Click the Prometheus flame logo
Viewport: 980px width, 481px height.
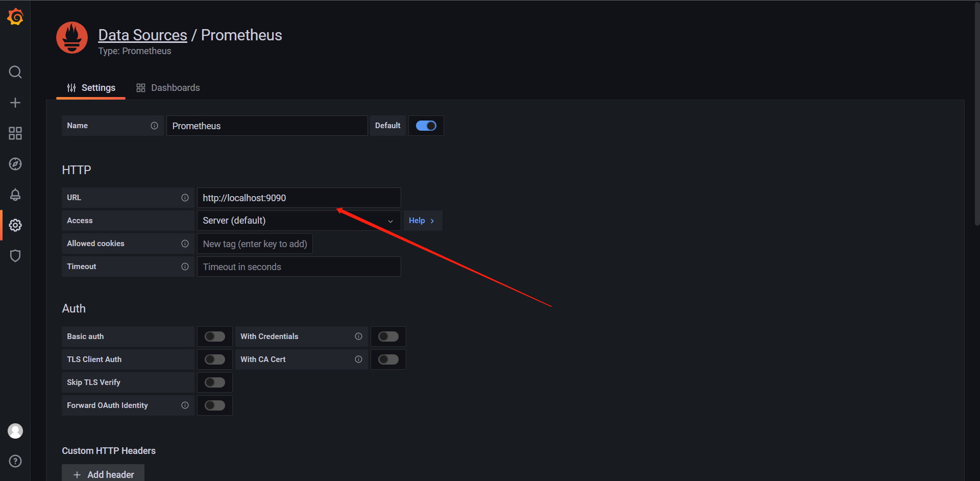pyautogui.click(x=72, y=37)
